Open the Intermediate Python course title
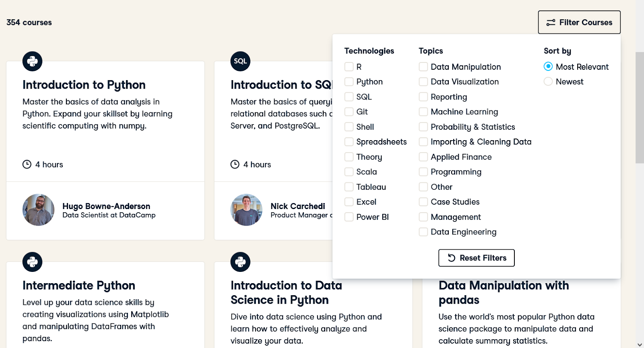The height and width of the screenshot is (348, 644). point(79,286)
